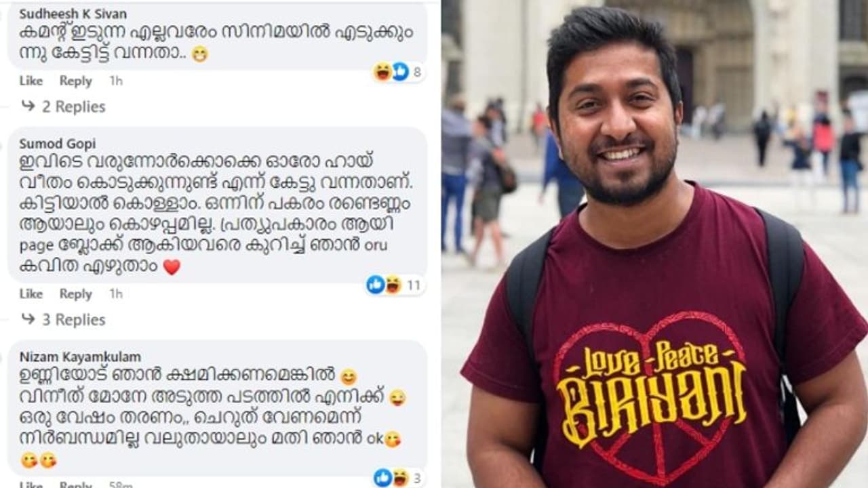This screenshot has width=868, height=488.
Task: Click the reply arrow icon beside 3 Replies
Action: coord(28,319)
